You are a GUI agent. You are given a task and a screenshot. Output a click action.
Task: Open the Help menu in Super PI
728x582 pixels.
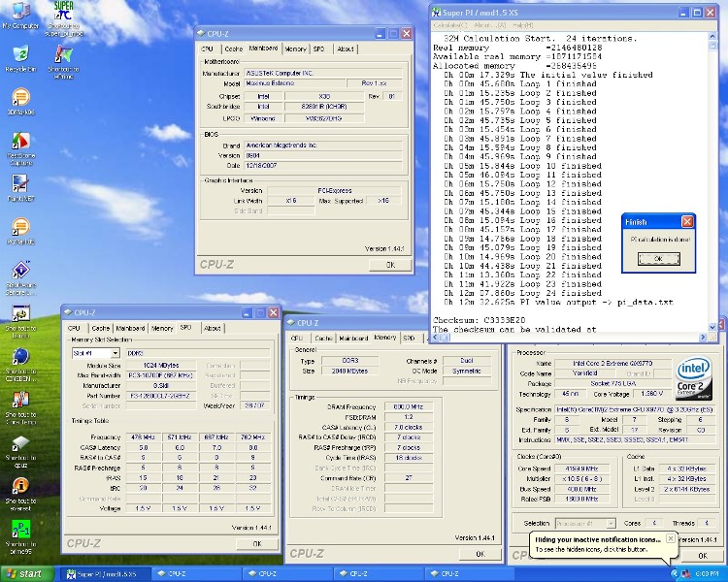523,25
